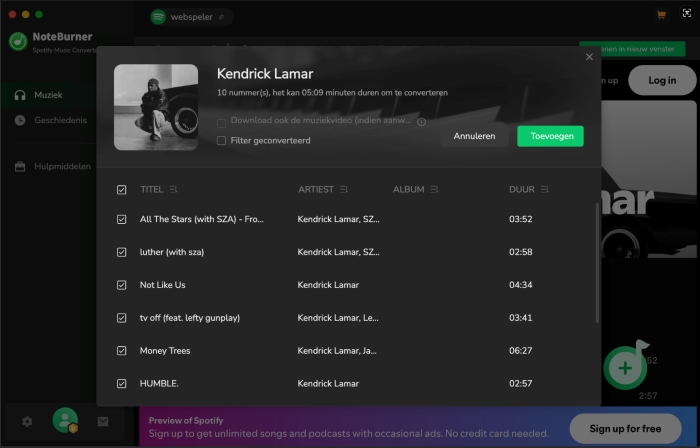Click the screen capture icon in title bar
700x448 pixels.
(687, 13)
